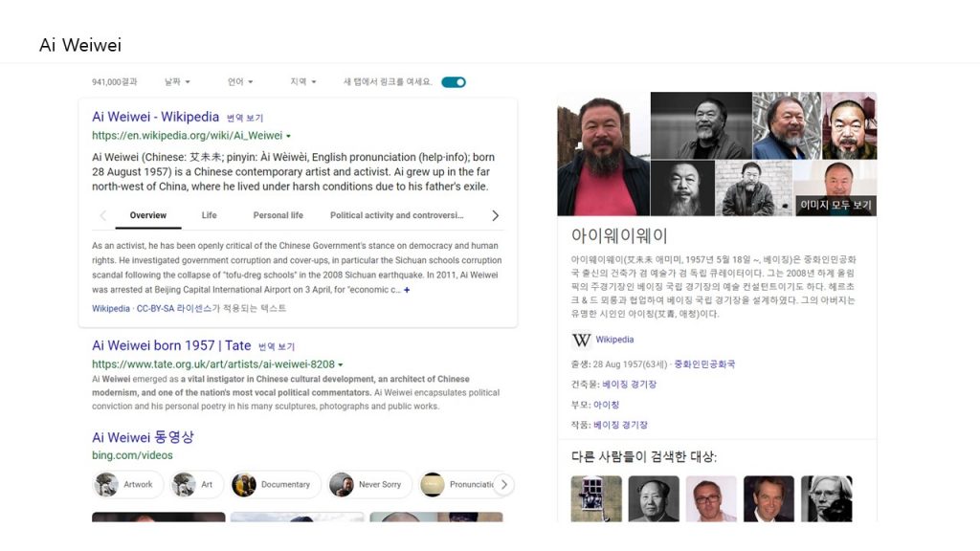Open the 지역 region filter dropdown
Viewport: 980px width, 551px height.
[x=303, y=82]
